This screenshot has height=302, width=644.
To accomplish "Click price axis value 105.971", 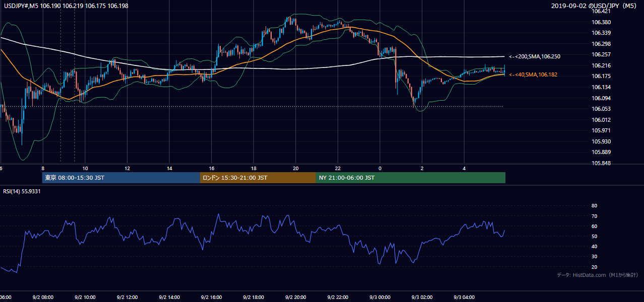I will pyautogui.click(x=600, y=130).
